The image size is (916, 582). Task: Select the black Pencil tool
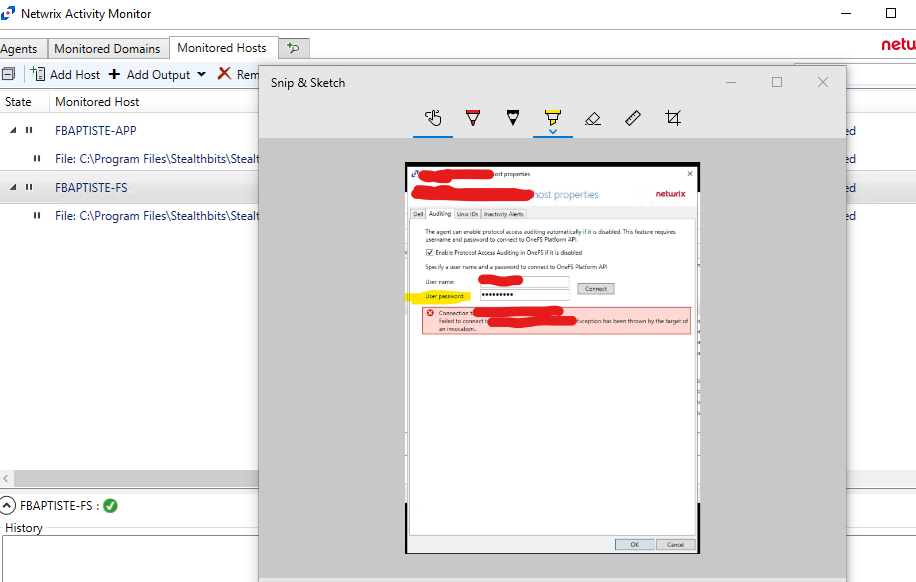pyautogui.click(x=512, y=117)
